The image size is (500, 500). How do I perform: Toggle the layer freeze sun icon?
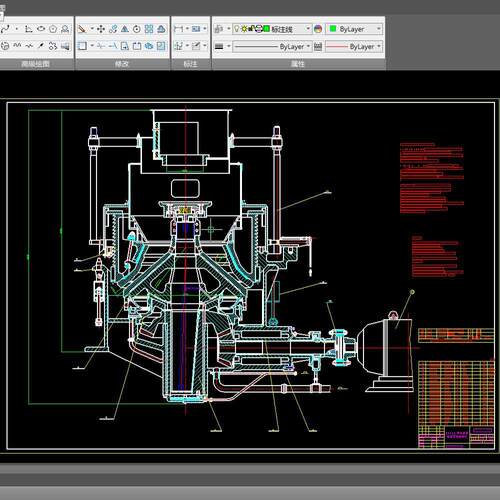pos(244,29)
